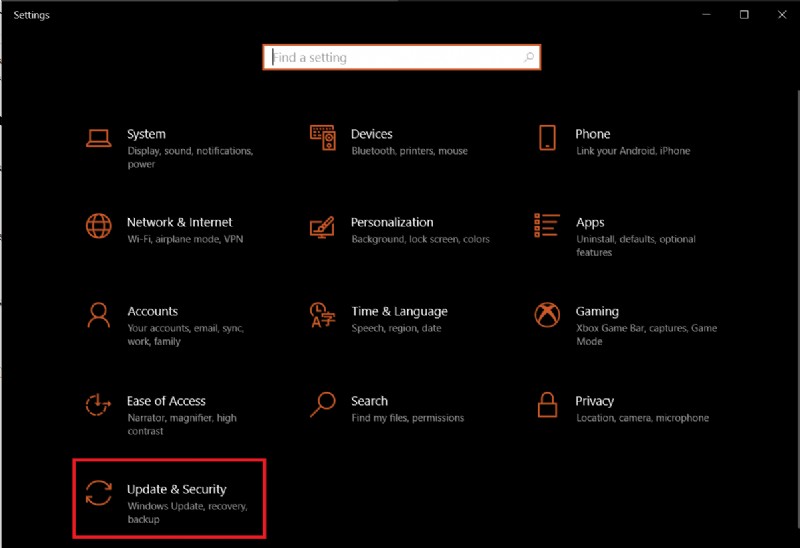The width and height of the screenshot is (800, 548).
Task: Click the Personalization heading text
Action: pos(392,222)
